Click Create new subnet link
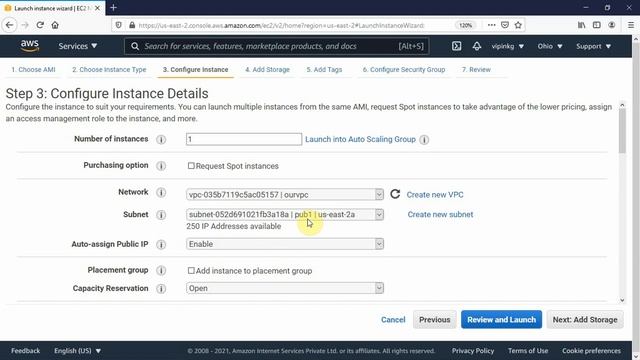The image size is (640, 360). [440, 214]
